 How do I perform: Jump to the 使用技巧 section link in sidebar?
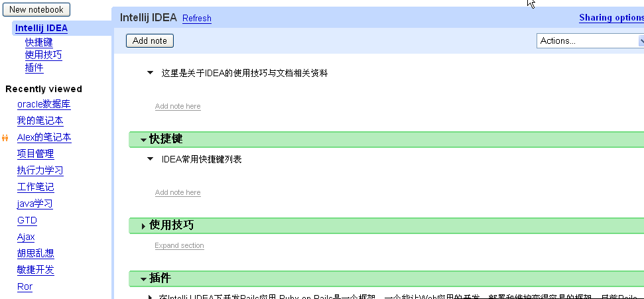point(44,55)
